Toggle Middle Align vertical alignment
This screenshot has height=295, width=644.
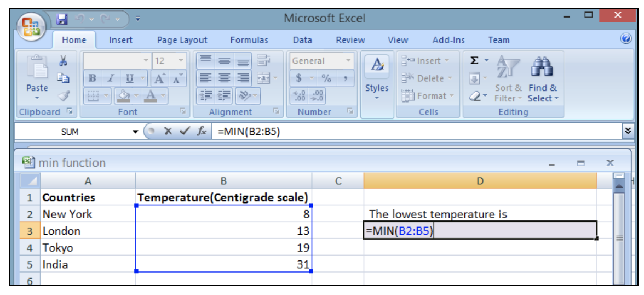point(225,60)
